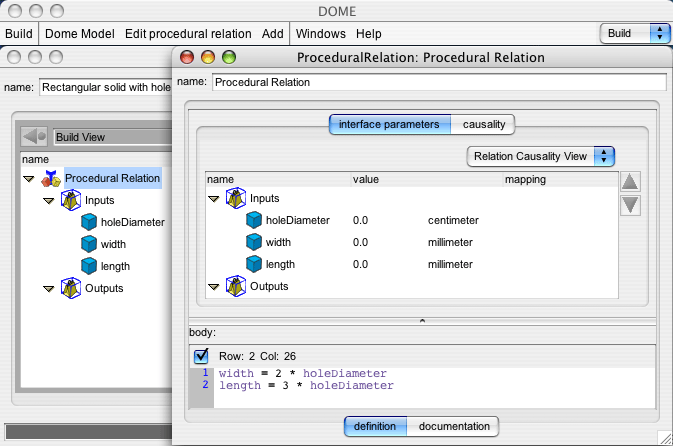Collapse the Outputs node in the left model tree
Viewport: 673px width, 446px height.
[x=49, y=288]
